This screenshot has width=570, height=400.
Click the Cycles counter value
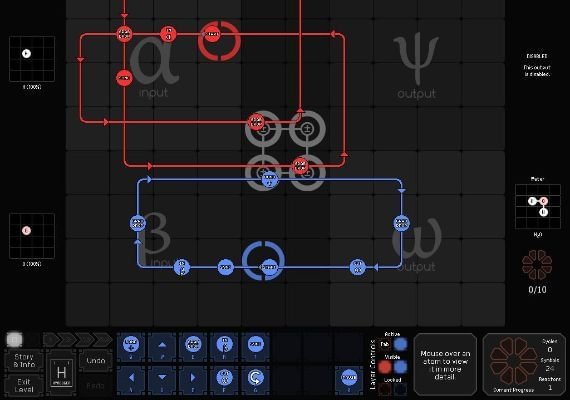coord(550,349)
